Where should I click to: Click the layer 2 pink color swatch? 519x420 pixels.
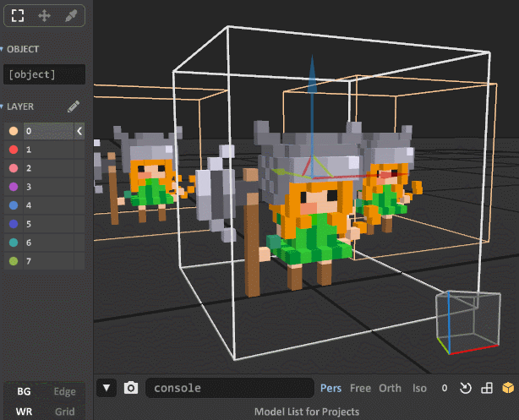coord(14,168)
